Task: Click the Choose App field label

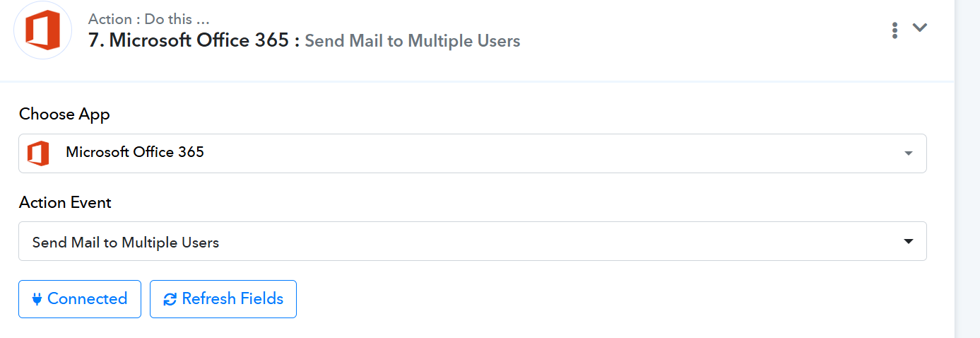Action: pos(64,115)
